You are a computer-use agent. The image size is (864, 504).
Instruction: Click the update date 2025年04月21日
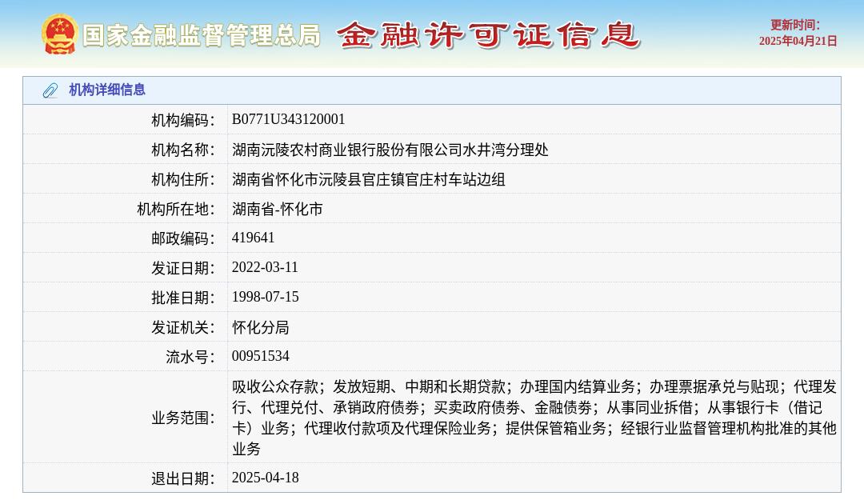point(798,42)
